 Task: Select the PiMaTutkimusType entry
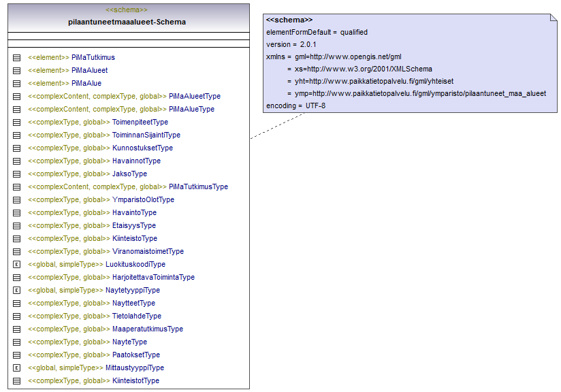pyautogui.click(x=128, y=186)
